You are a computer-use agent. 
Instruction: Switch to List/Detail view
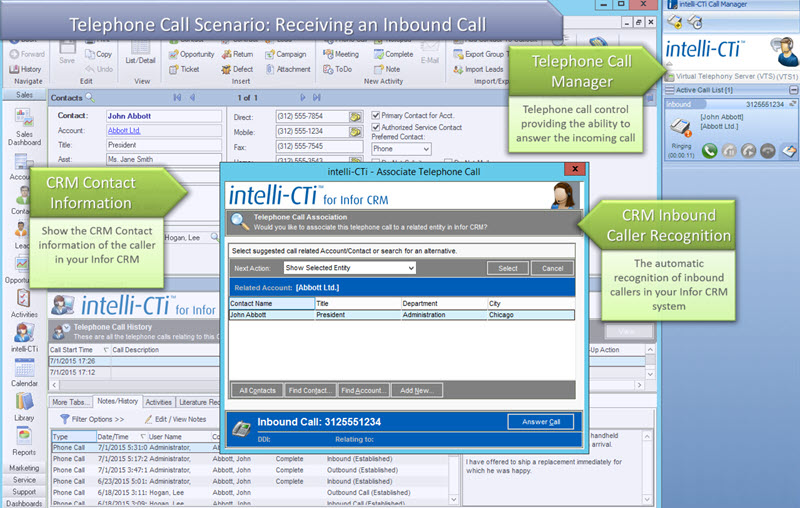(x=140, y=53)
